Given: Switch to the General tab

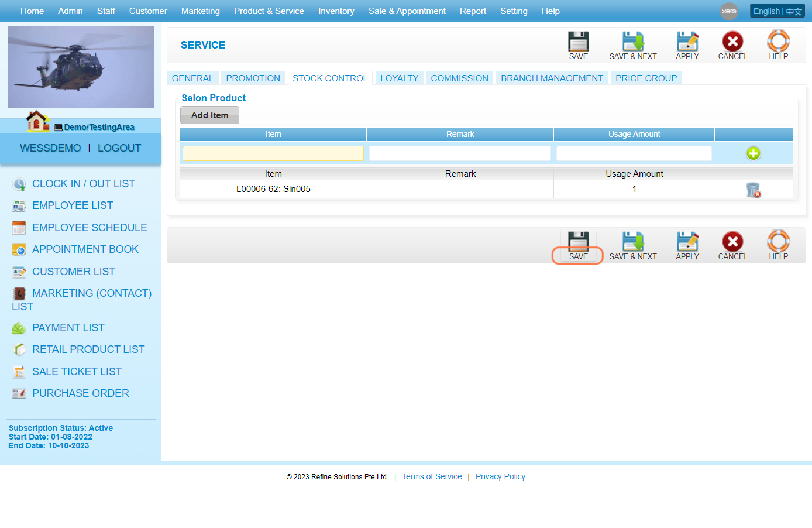Looking at the screenshot, I should [x=192, y=78].
